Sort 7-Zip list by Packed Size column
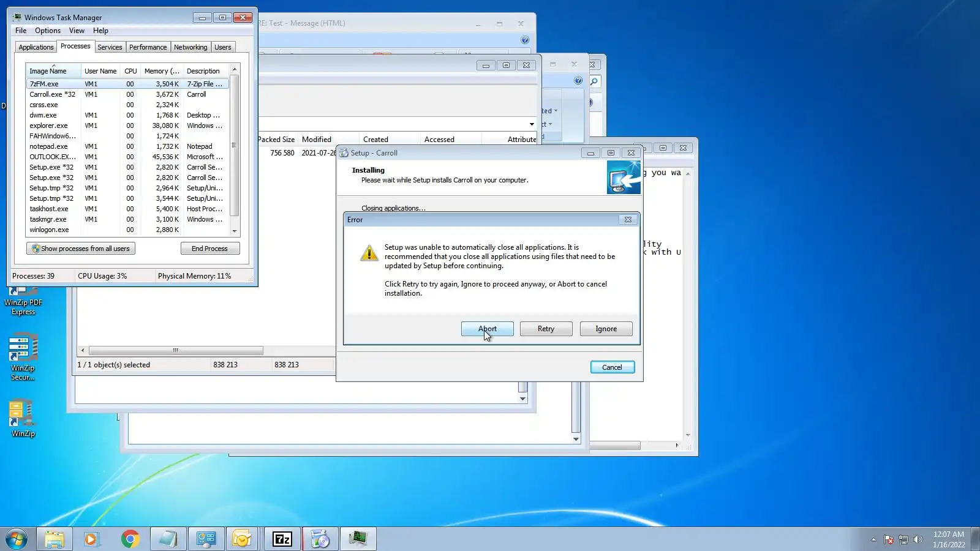980x551 pixels. (276, 140)
